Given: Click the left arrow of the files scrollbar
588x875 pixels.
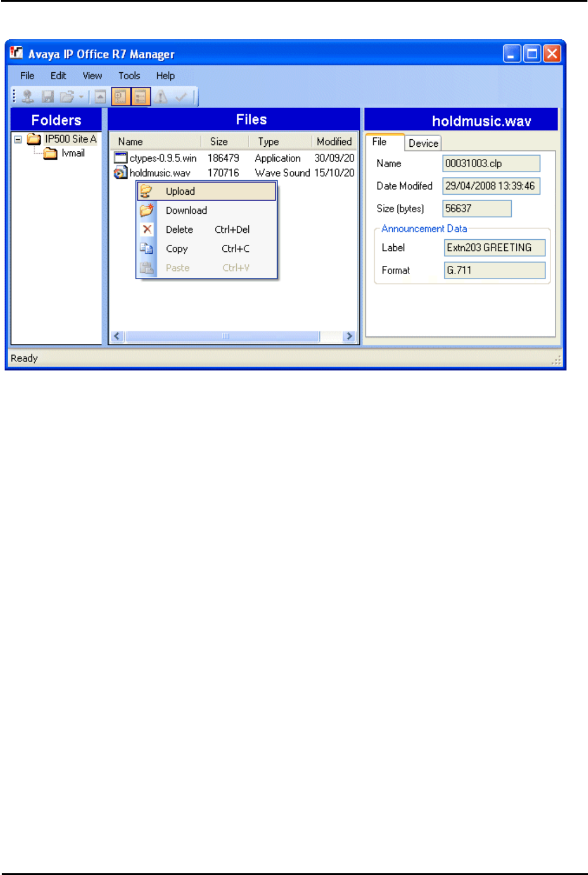Looking at the screenshot, I should pos(117,336).
